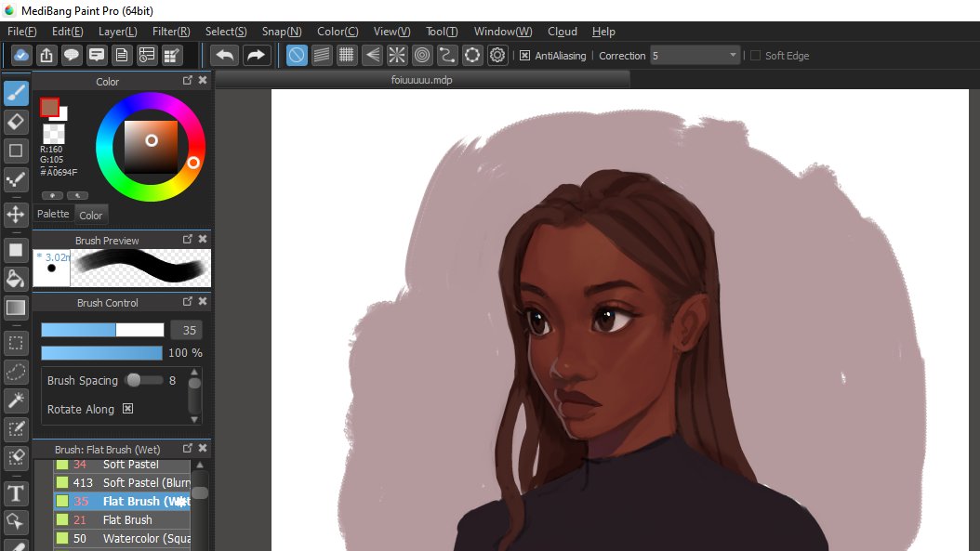The width and height of the screenshot is (980, 551).
Task: Adjust the opacity 100% slider
Action: click(101, 353)
